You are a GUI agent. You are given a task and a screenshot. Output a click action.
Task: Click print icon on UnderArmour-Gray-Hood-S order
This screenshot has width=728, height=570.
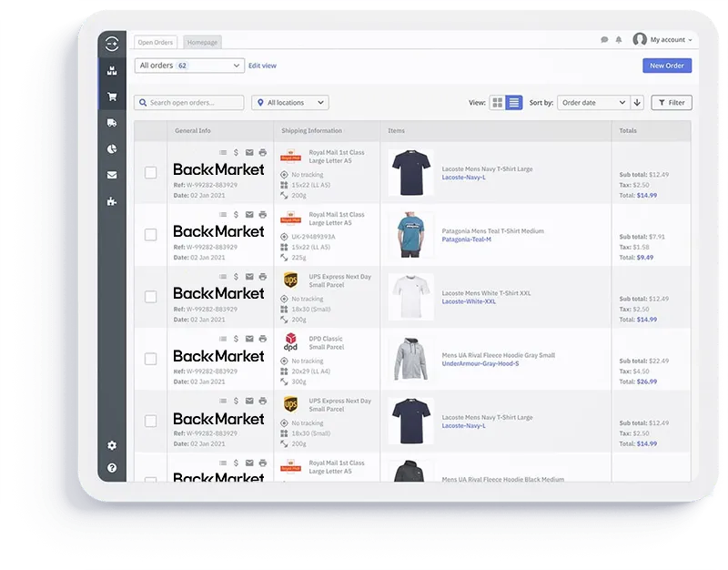click(263, 339)
